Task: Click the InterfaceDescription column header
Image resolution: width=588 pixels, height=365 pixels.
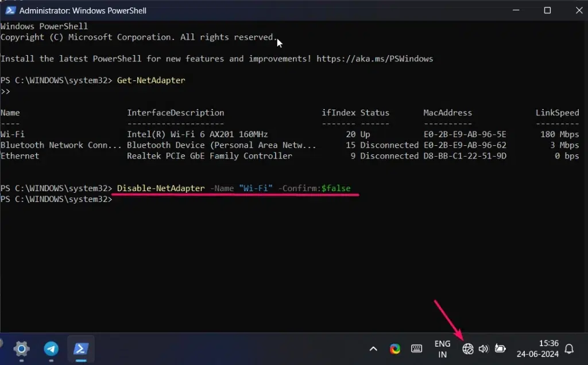Action: 176,113
